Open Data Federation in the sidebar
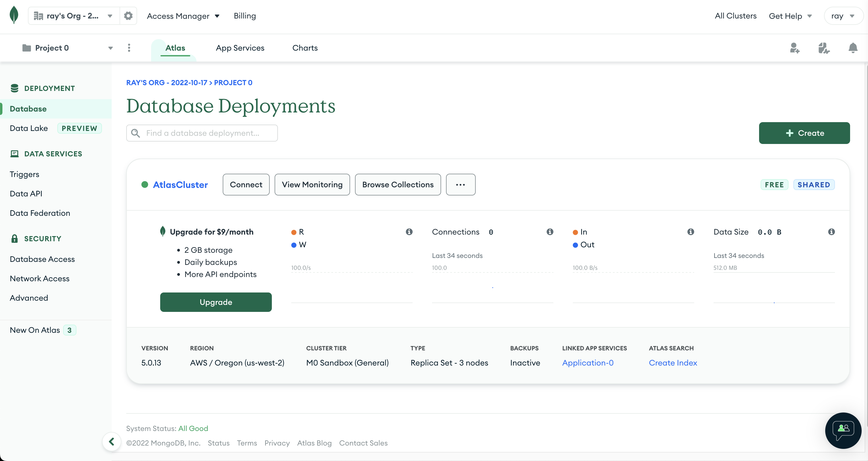The height and width of the screenshot is (461, 868). [40, 213]
